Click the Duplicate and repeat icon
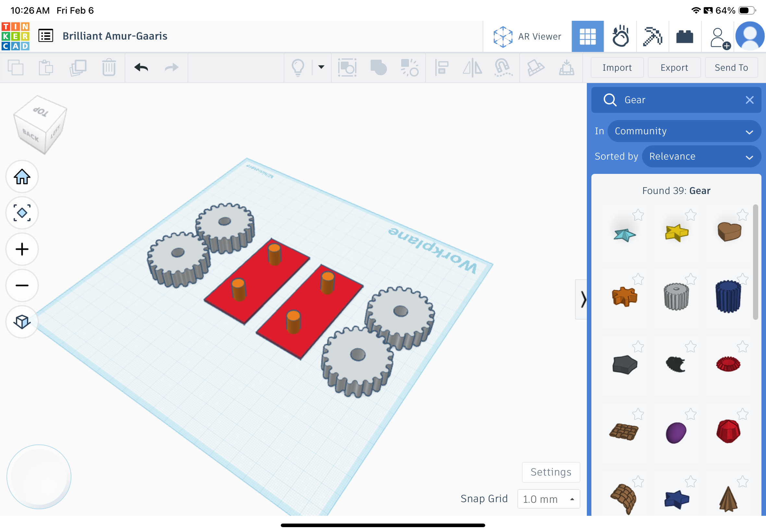 [x=78, y=68]
